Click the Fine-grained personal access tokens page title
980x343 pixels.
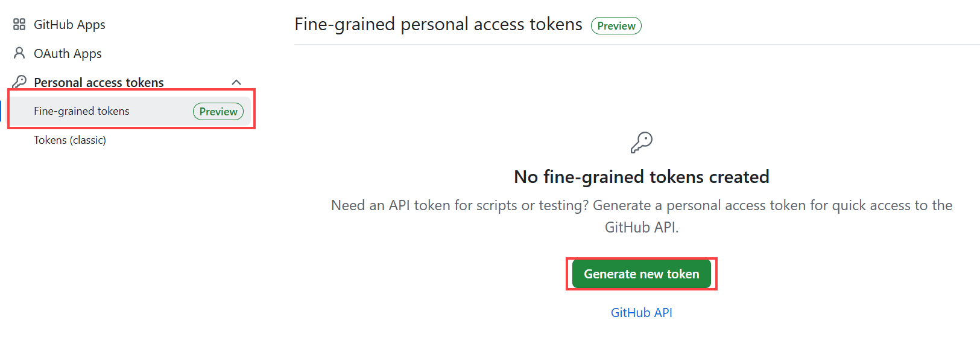click(438, 24)
